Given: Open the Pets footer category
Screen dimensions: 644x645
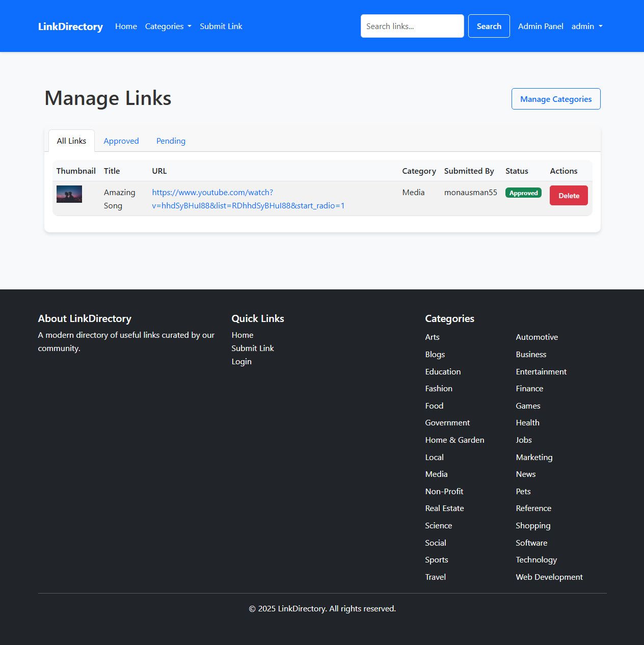Looking at the screenshot, I should tap(523, 492).
